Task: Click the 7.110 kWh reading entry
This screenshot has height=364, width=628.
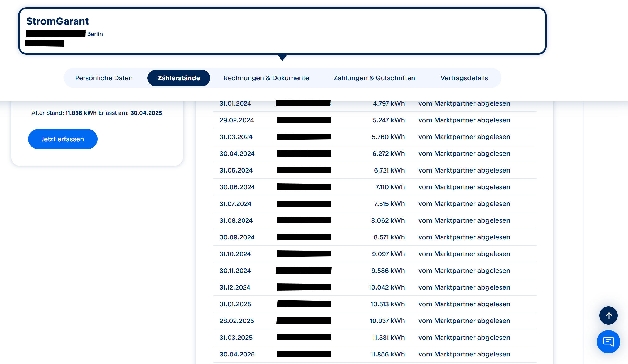Action: click(390, 187)
